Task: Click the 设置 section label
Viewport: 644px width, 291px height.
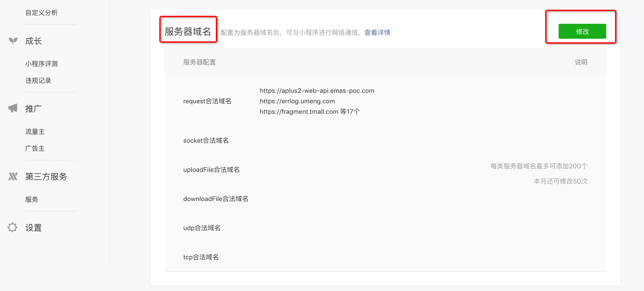Action: (34, 228)
